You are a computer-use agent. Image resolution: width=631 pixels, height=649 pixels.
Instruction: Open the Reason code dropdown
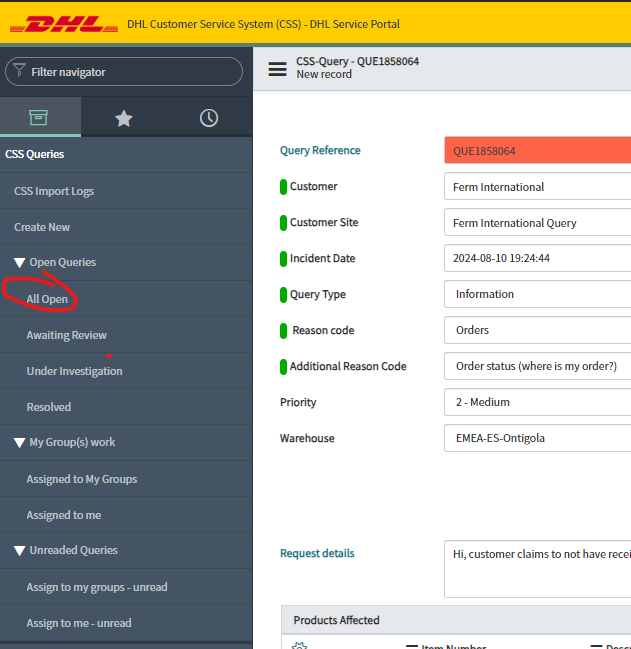coord(537,330)
